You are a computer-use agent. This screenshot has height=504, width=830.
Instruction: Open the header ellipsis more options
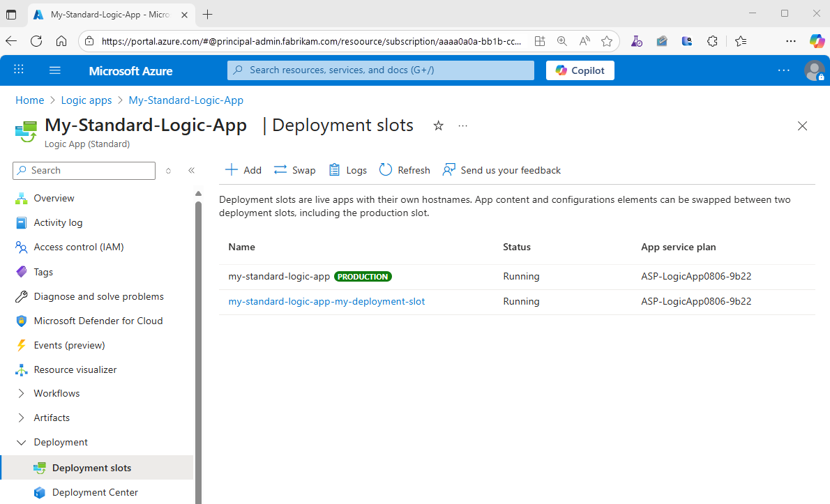click(x=783, y=70)
